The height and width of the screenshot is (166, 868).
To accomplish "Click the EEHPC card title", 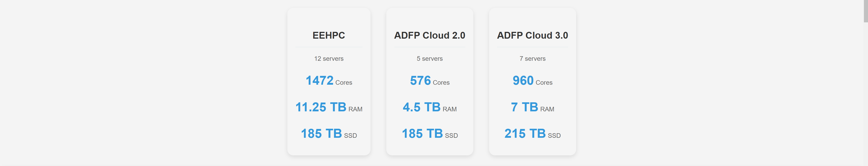I will tap(329, 35).
